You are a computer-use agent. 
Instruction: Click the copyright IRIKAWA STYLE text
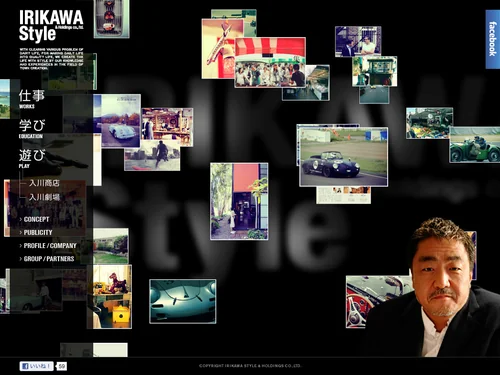(250, 366)
